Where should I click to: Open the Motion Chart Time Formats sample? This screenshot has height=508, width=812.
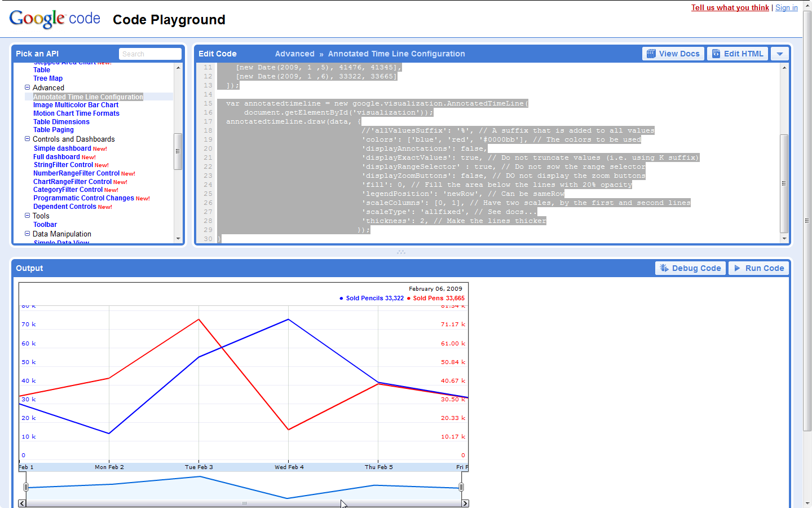pyautogui.click(x=76, y=113)
